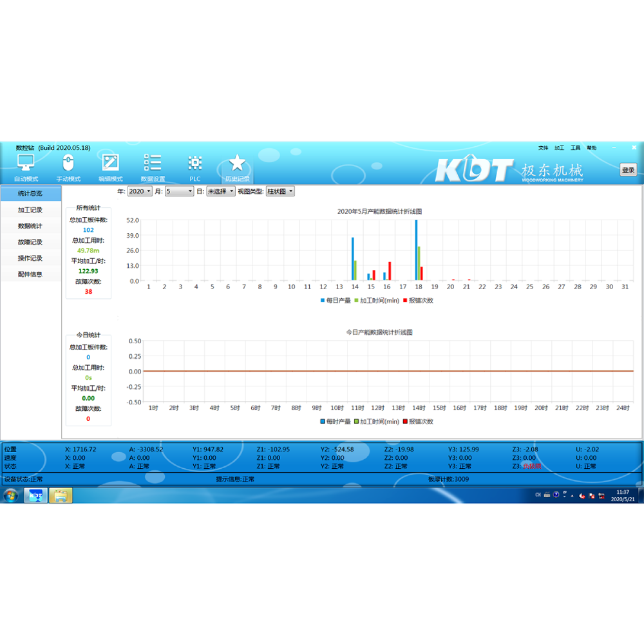Toggle 每日产量 legend in monthly chart

[x=335, y=300]
